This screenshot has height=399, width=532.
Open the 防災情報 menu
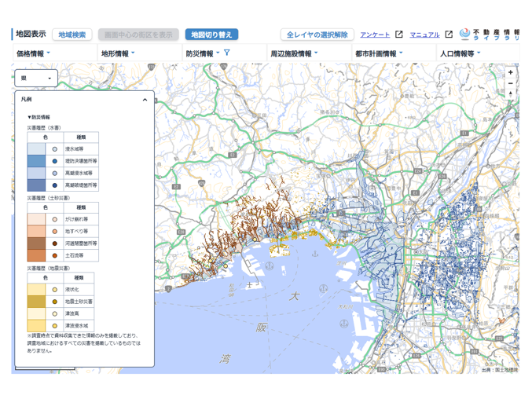click(203, 53)
